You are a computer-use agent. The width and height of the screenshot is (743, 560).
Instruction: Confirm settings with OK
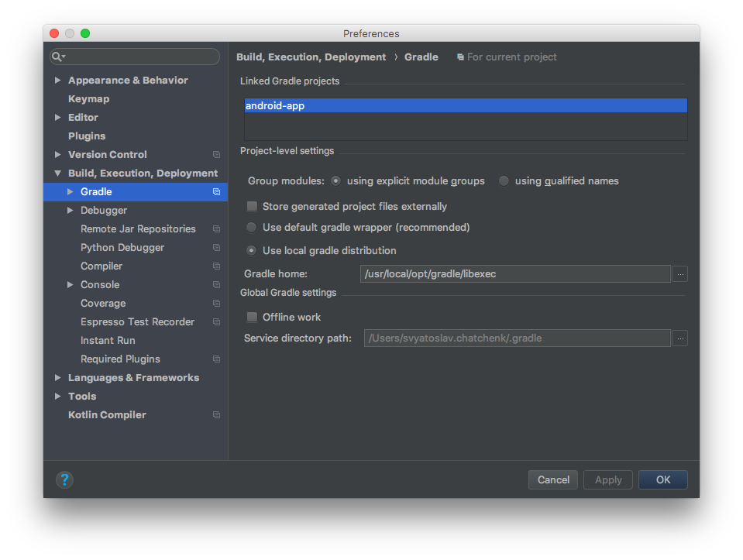(662, 479)
